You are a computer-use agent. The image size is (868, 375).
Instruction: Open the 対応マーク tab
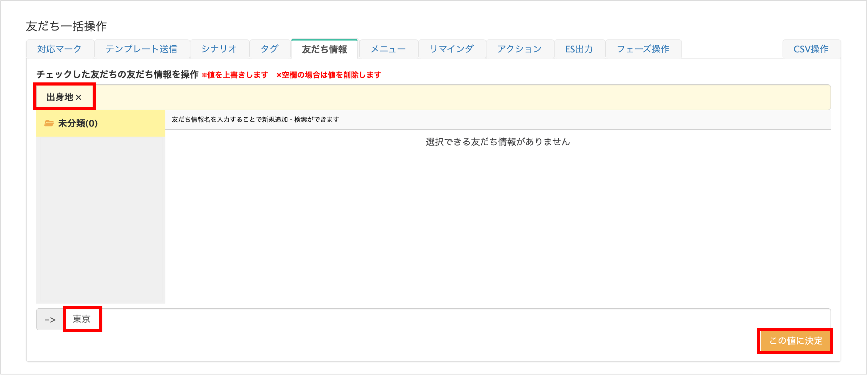(x=59, y=49)
